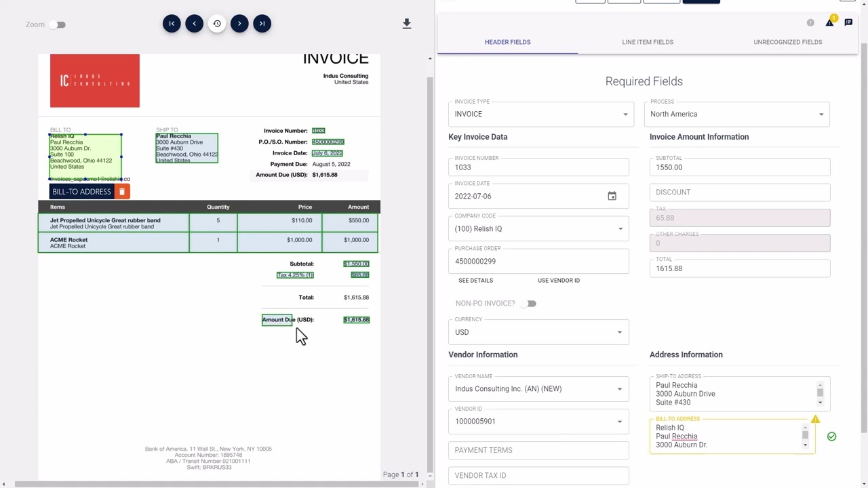Click the highlighted invoice number 1033
Screen dimensions: 868x488
pyautogui.click(x=319, y=131)
